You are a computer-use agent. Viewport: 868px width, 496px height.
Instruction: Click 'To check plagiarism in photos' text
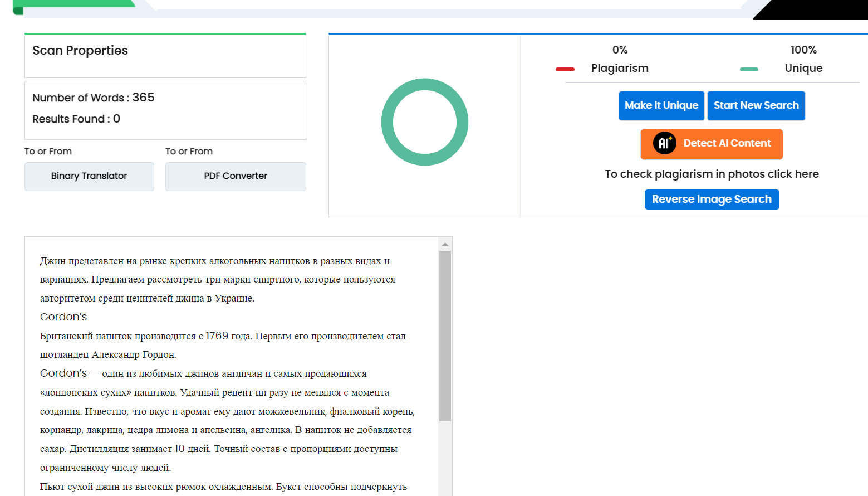(x=712, y=174)
